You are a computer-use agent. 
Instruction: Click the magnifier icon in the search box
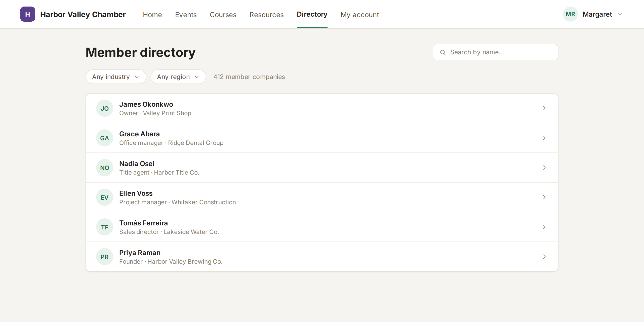[443, 52]
